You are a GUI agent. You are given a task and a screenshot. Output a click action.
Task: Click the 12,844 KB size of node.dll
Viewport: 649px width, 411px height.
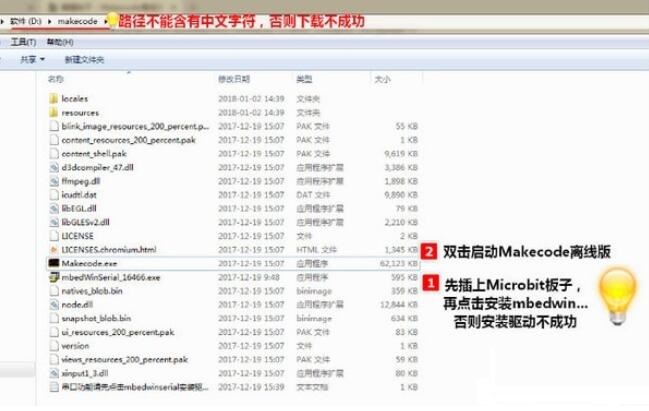399,305
